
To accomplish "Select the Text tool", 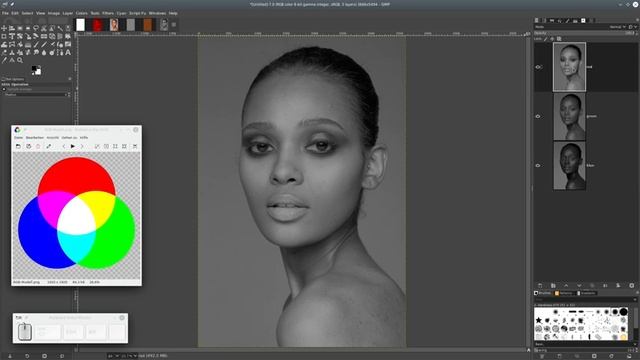I will point(68,52).
